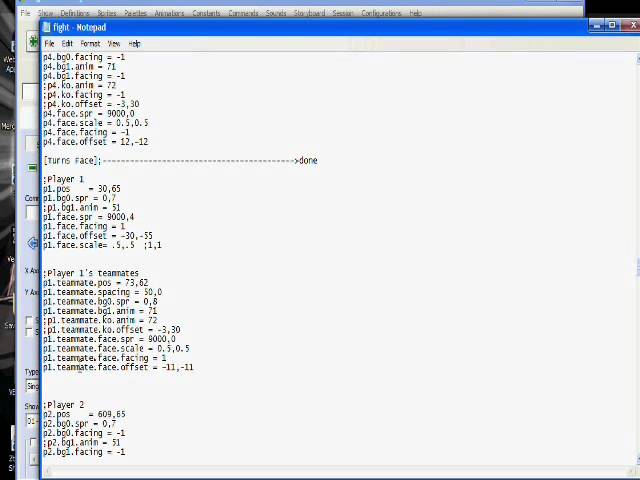Click line 'p4.face.scale = 0.5,0.5'

pyautogui.click(x=96, y=123)
